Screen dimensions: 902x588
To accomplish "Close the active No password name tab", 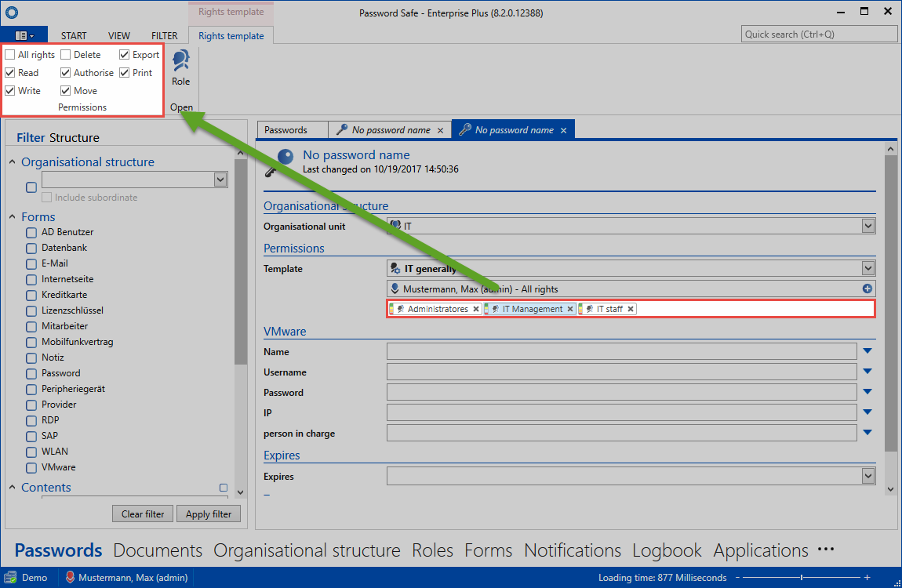I will point(563,130).
